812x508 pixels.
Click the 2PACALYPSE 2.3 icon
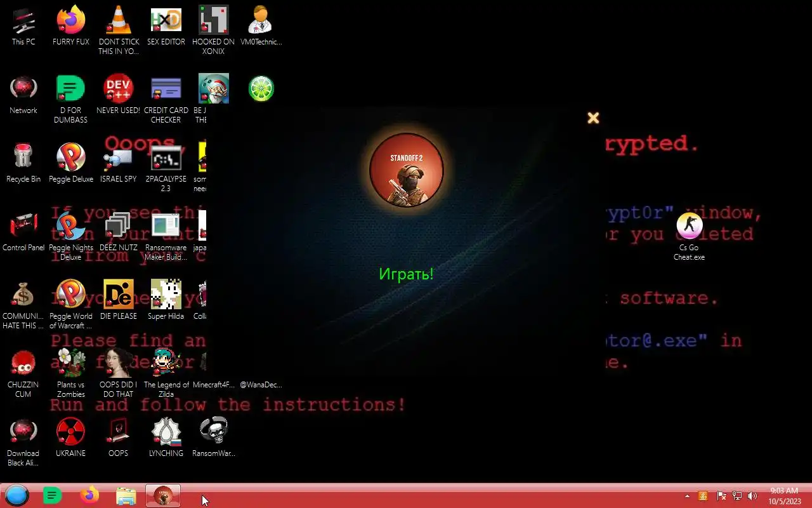pyautogui.click(x=166, y=167)
